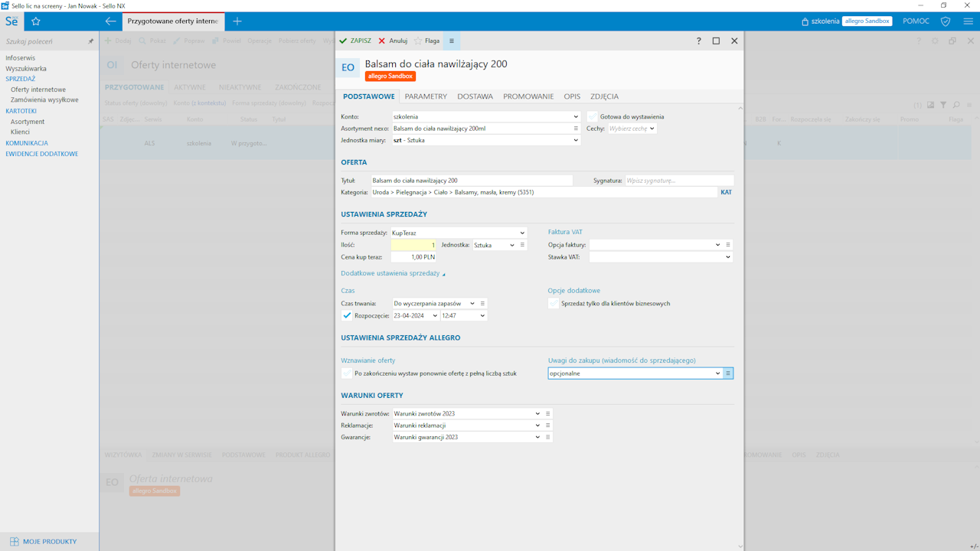Enable Sprzedaż tylko dla klientów biznesowych
This screenshot has width=980, height=551.
click(554, 304)
